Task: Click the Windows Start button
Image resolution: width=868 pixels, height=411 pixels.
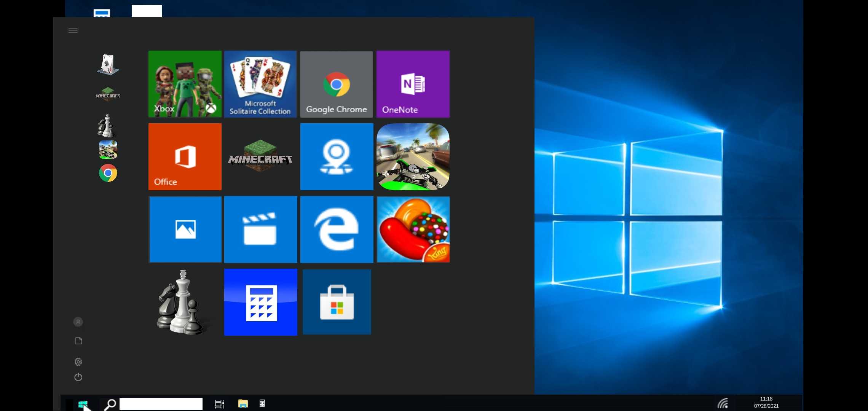Action: 83,404
